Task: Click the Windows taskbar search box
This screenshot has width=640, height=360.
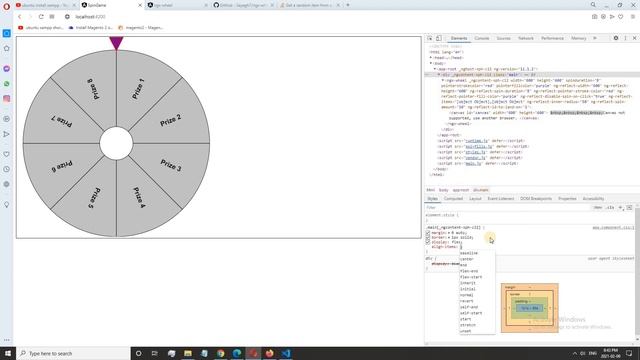Action: pos(73,353)
